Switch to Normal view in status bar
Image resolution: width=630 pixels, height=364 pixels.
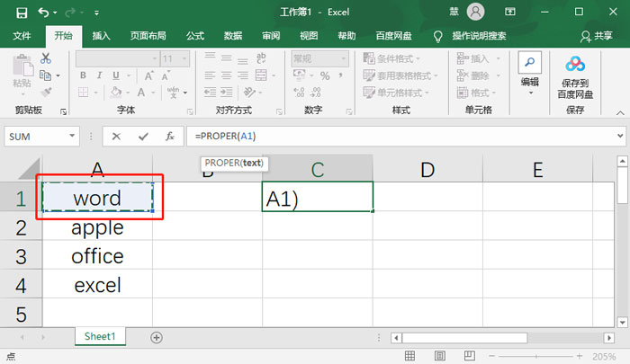coord(409,356)
